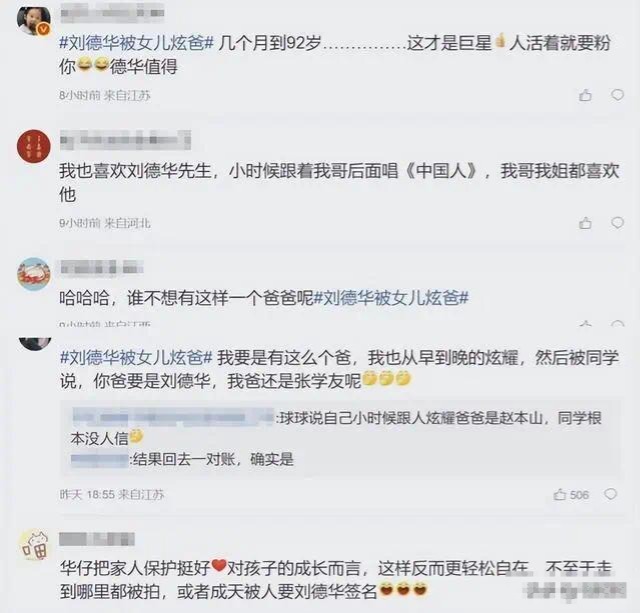This screenshot has width=640, height=613.
Task: Open the avatar with the 喵 character
Action: [x=34, y=545]
